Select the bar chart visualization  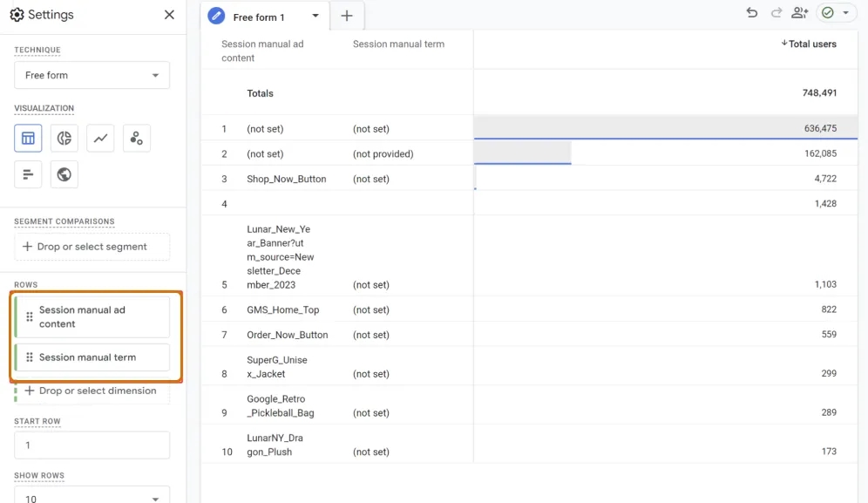(28, 174)
